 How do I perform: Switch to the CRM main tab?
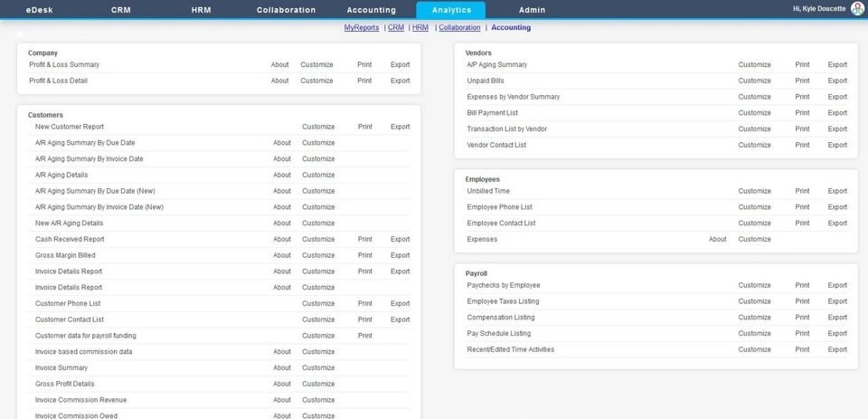point(120,10)
